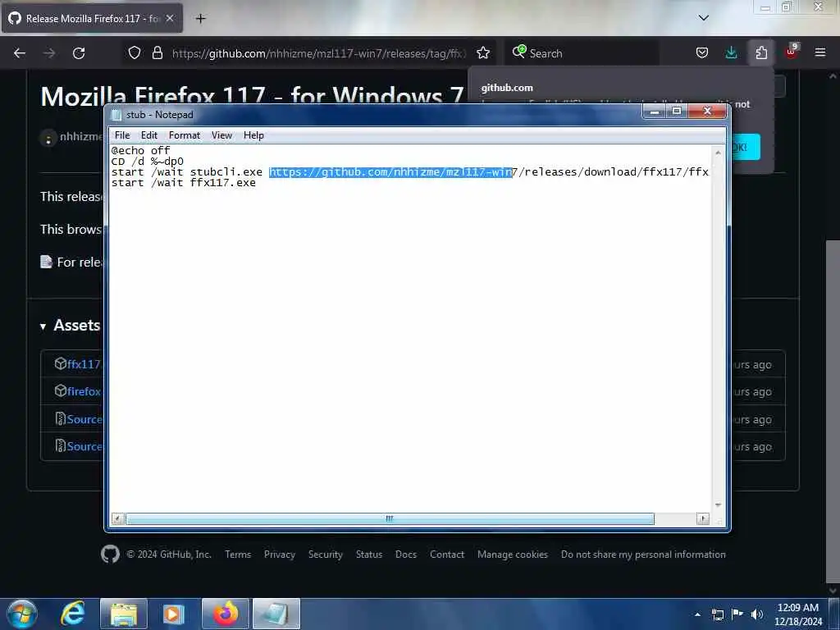The width and height of the screenshot is (840, 630).
Task: Open Windows Start orb
Action: tap(22, 614)
